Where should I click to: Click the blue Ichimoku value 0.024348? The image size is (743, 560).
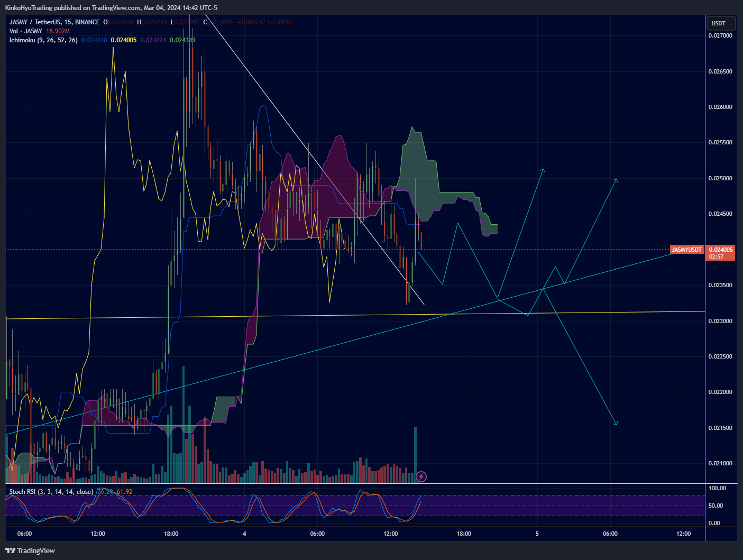[x=94, y=40]
